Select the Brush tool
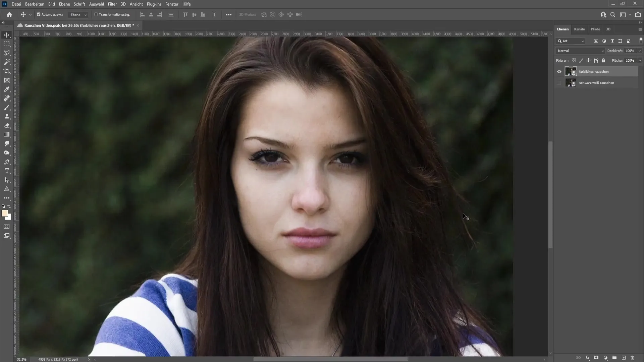 pos(7,108)
